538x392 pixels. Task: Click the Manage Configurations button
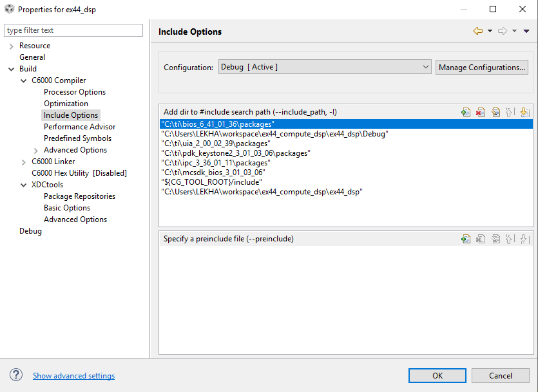(x=482, y=67)
